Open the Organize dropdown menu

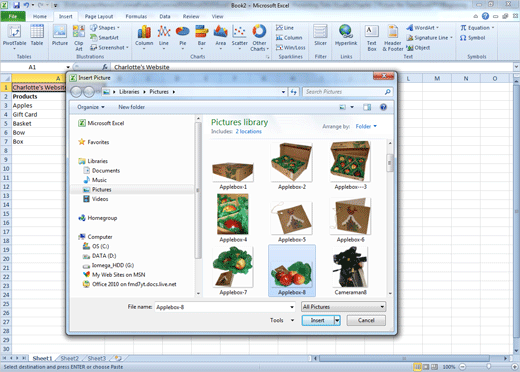point(91,107)
